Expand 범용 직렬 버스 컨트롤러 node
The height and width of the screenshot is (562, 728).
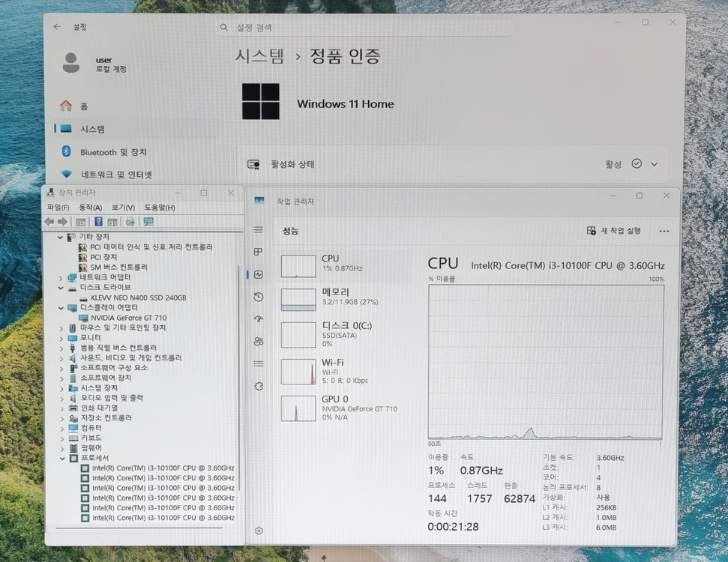click(61, 348)
